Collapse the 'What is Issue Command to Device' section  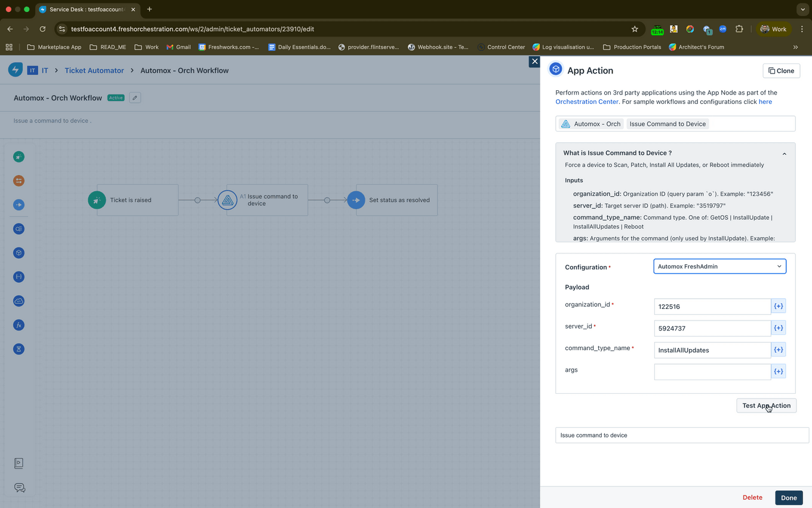point(784,153)
